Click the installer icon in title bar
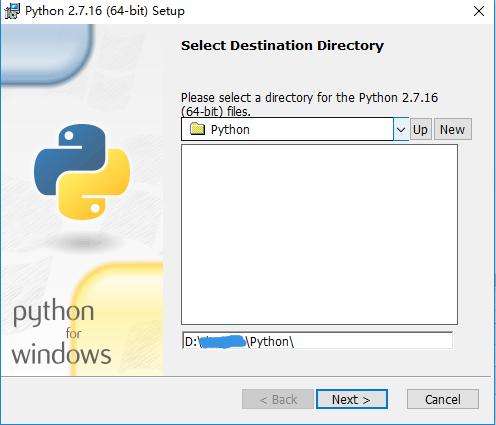This screenshot has width=496, height=425. (12, 11)
